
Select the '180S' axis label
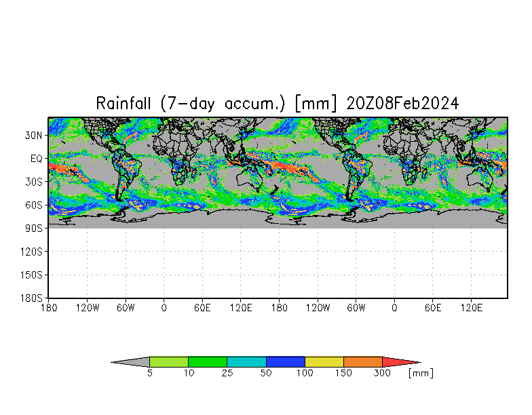point(31,298)
